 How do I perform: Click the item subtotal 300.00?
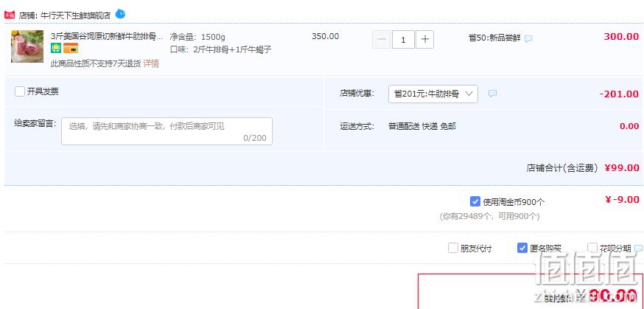621,36
